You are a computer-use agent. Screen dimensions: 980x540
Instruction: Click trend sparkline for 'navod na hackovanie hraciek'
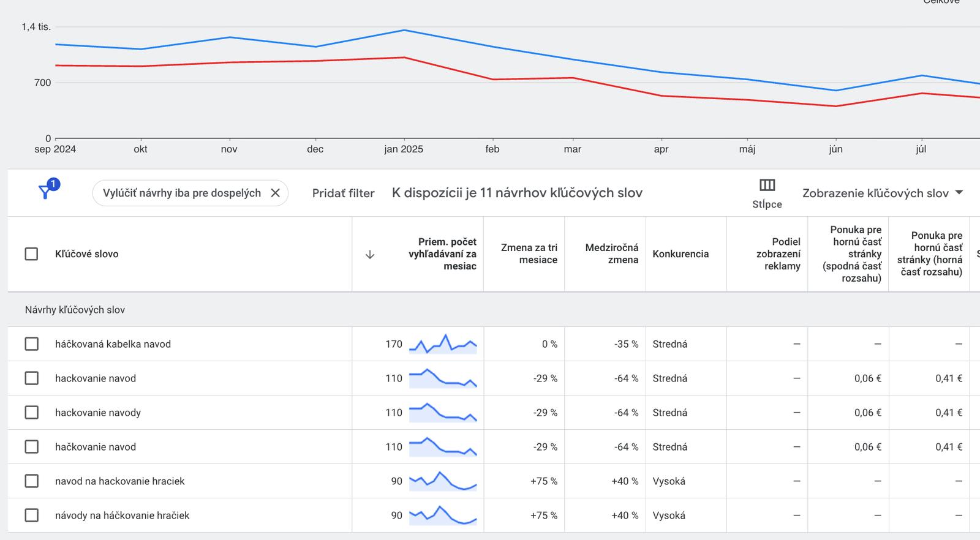tap(442, 481)
